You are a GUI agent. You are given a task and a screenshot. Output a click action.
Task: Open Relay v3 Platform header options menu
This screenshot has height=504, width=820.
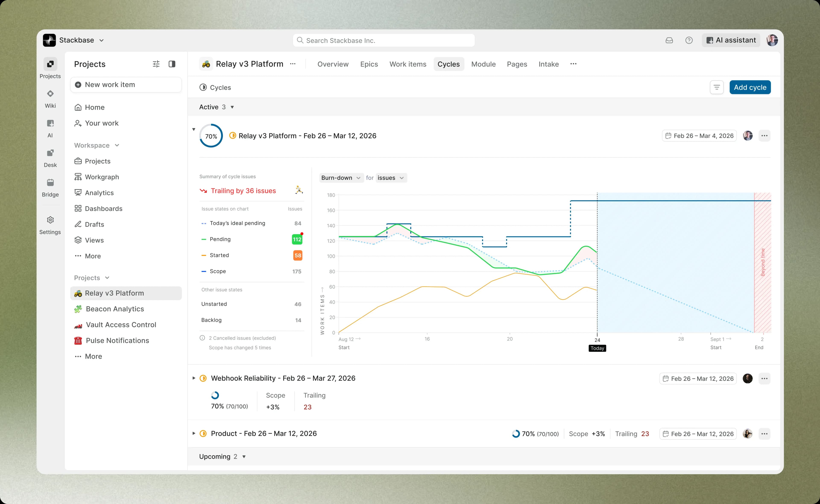[293, 64]
